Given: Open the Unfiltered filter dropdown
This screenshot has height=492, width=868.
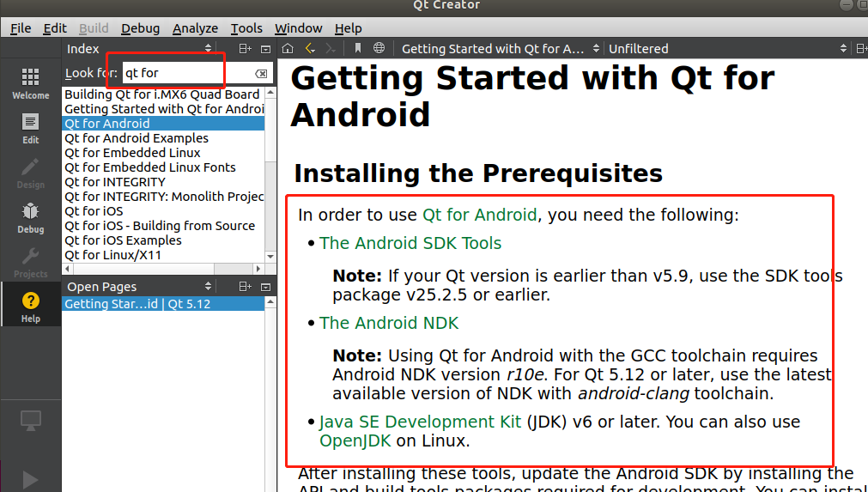Looking at the screenshot, I should pyautogui.click(x=727, y=49).
